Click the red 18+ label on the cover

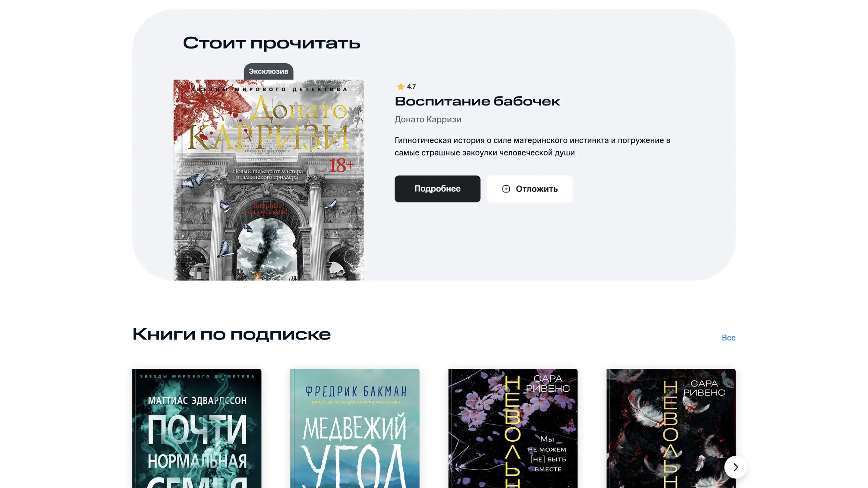point(341,165)
